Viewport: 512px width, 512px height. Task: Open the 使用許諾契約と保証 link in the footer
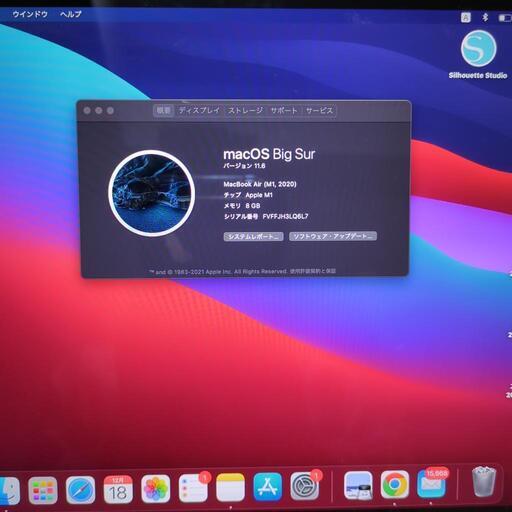pyautogui.click(x=313, y=271)
